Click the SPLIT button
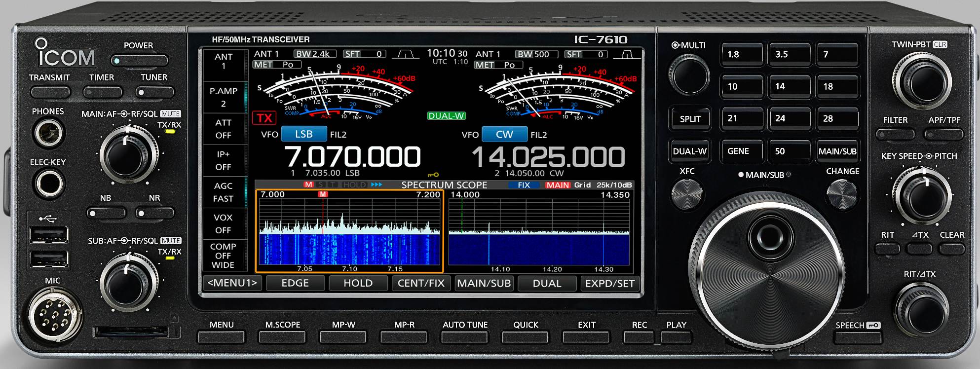 [690, 119]
